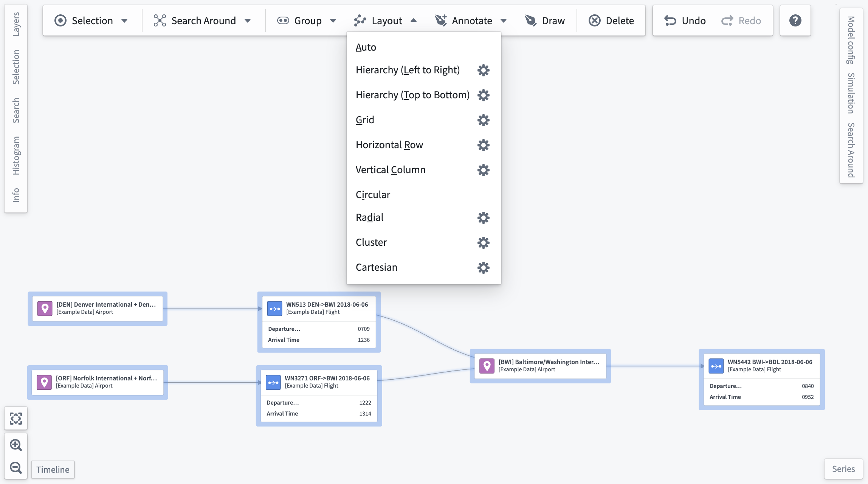The image size is (868, 484).
Task: Open settings gear for Grid layout
Action: 483,120
